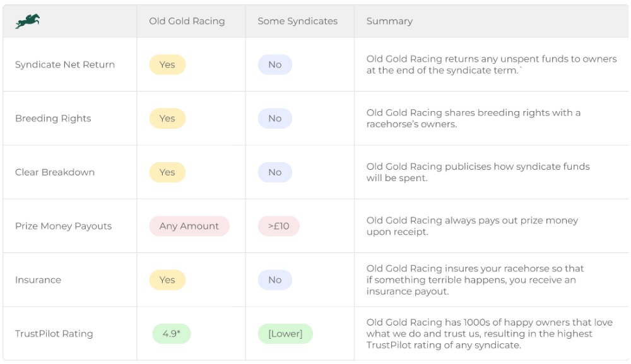Click the pink Any Amount badge
The width and height of the screenshot is (631, 364).
[x=189, y=226]
